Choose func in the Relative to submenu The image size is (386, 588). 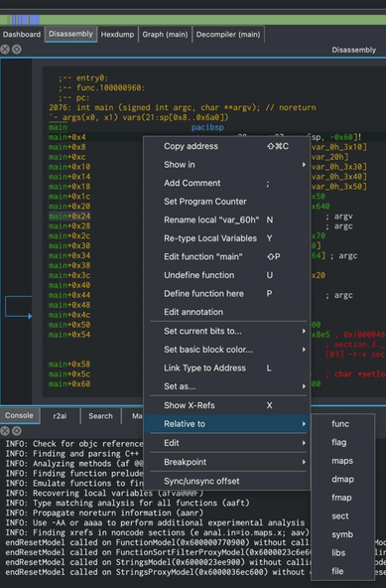[343, 424]
